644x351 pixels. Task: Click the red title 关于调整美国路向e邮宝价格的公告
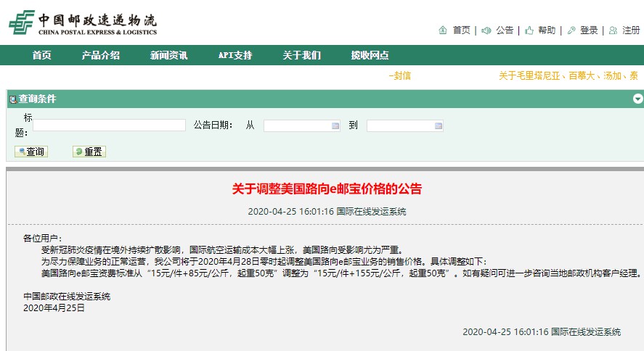click(327, 189)
